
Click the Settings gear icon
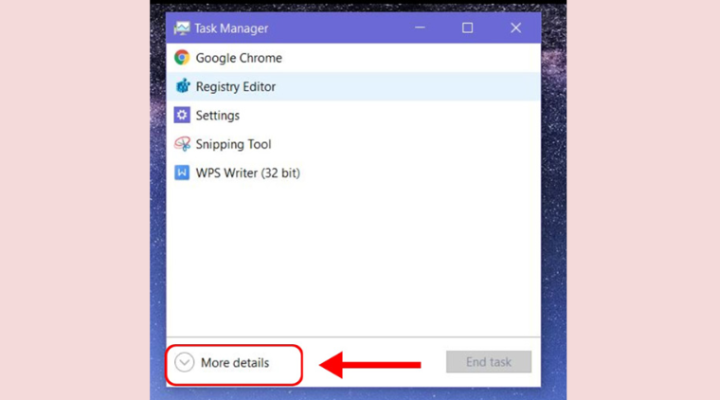(x=182, y=116)
